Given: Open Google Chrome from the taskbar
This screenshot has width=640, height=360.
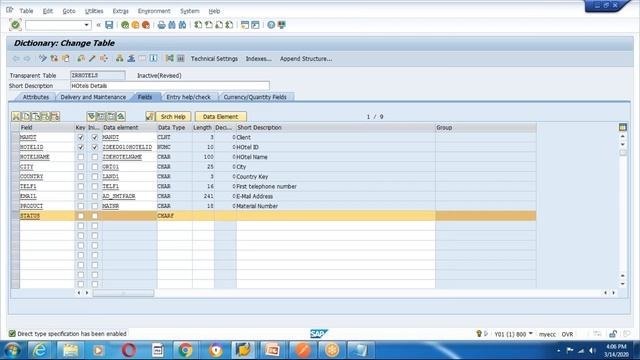Looking at the screenshot, I should click(185, 350).
